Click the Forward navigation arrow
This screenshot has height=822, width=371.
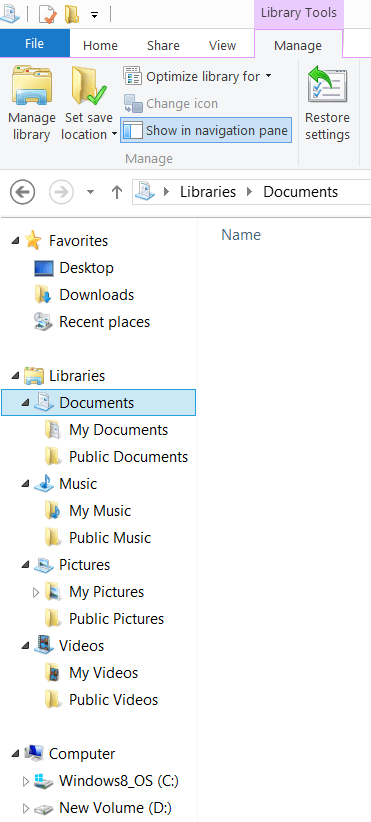(x=61, y=192)
